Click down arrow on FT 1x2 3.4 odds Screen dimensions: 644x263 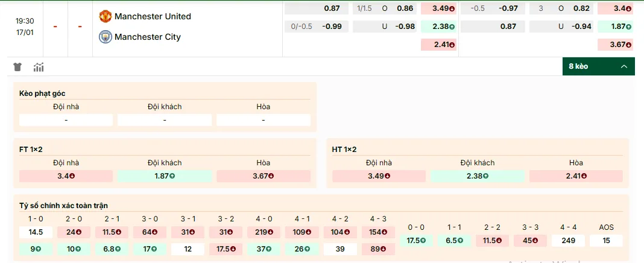pyautogui.click(x=72, y=176)
